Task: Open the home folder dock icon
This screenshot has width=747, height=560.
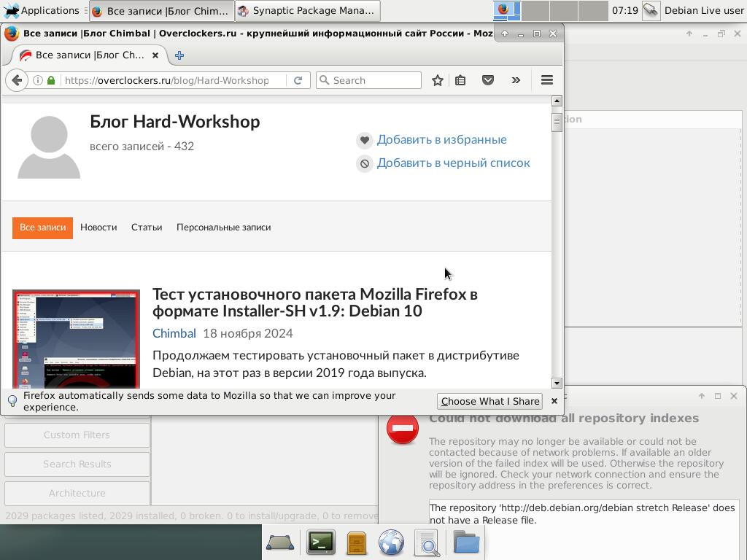Action: click(x=466, y=542)
